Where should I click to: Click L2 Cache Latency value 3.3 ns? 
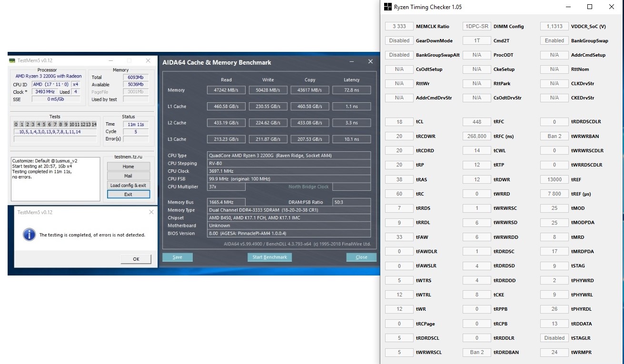point(351,123)
